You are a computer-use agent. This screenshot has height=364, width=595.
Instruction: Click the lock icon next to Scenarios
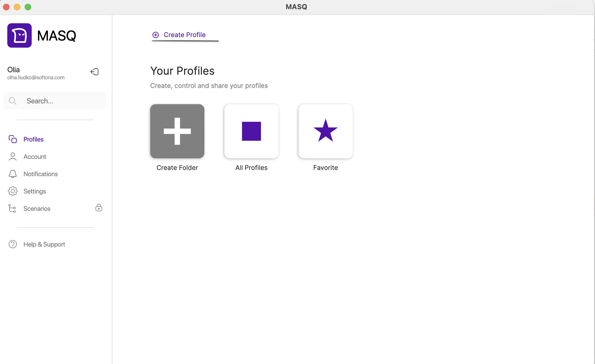tap(99, 208)
